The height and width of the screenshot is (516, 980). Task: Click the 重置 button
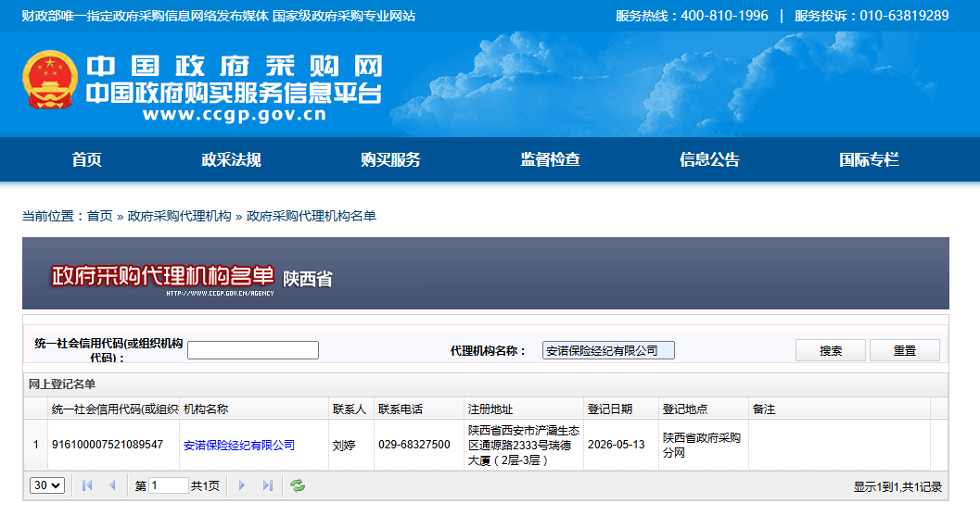click(x=904, y=350)
